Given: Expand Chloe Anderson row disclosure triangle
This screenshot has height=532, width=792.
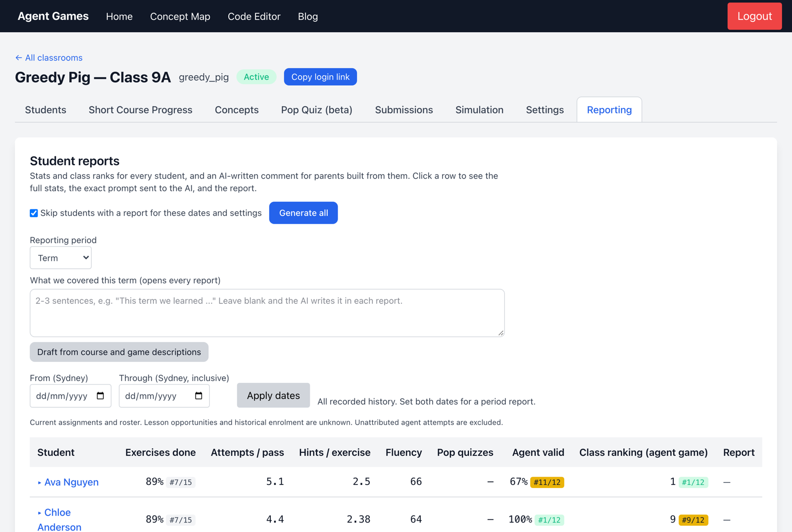Looking at the screenshot, I should [x=40, y=513].
